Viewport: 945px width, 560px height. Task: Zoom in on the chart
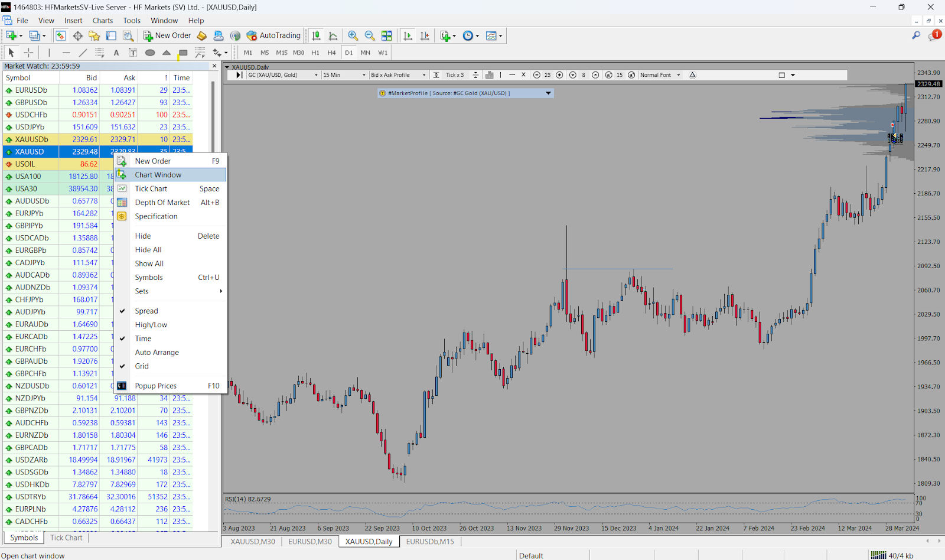click(x=353, y=36)
